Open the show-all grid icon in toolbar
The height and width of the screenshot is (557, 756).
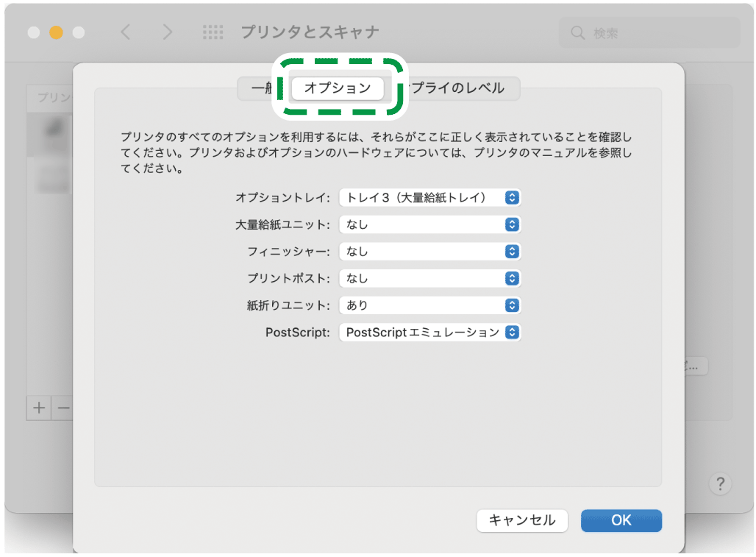(x=213, y=32)
